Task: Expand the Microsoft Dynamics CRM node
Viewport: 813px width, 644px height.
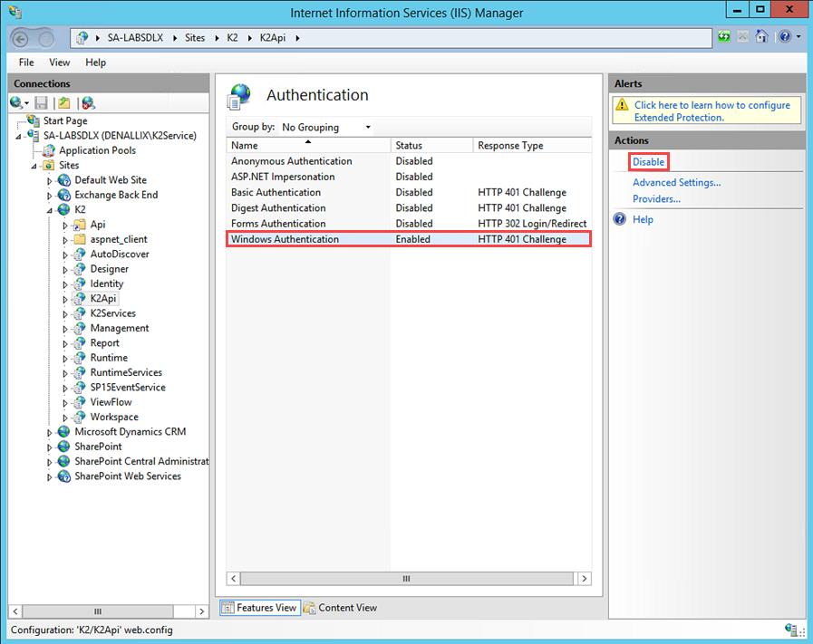Action: click(49, 433)
